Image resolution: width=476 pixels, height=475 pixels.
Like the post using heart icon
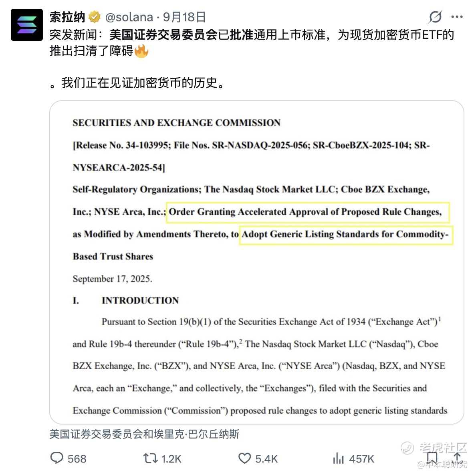244,458
